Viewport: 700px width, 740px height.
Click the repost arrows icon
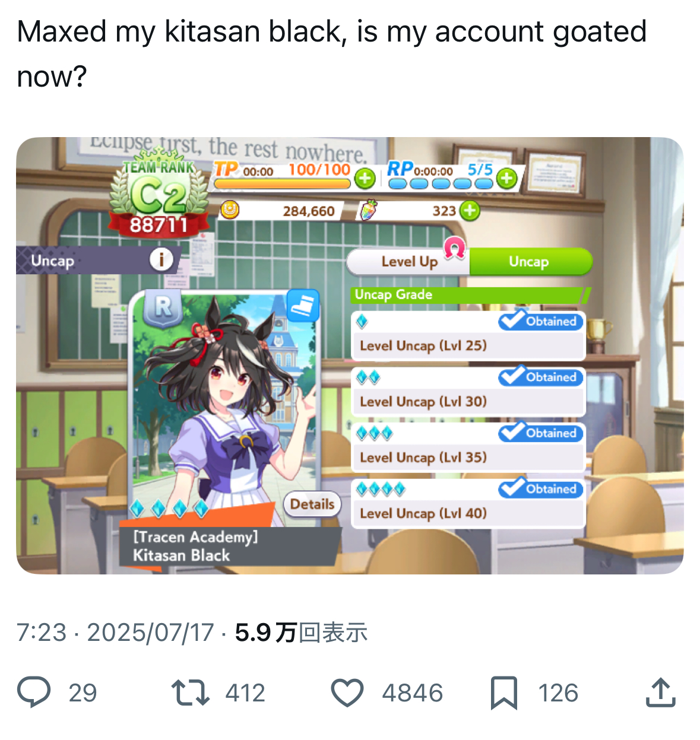click(x=190, y=693)
